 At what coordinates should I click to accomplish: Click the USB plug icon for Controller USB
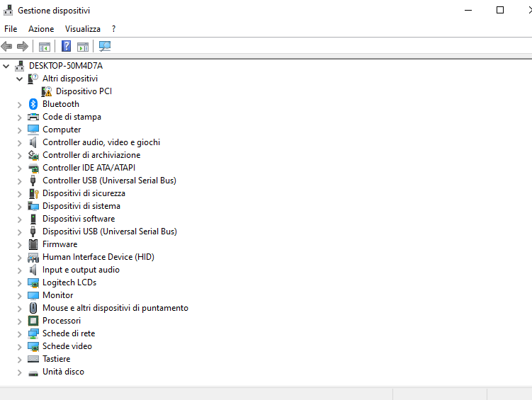point(33,181)
